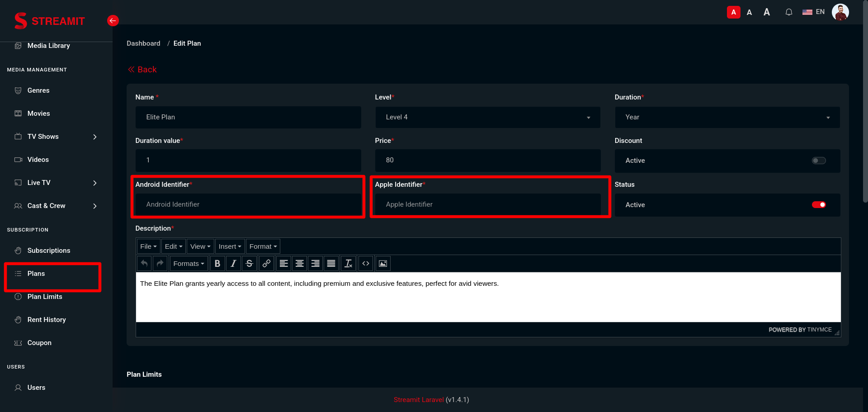Viewport: 868px width, 412px height.
Task: Insert a link in the description
Action: coord(267,263)
